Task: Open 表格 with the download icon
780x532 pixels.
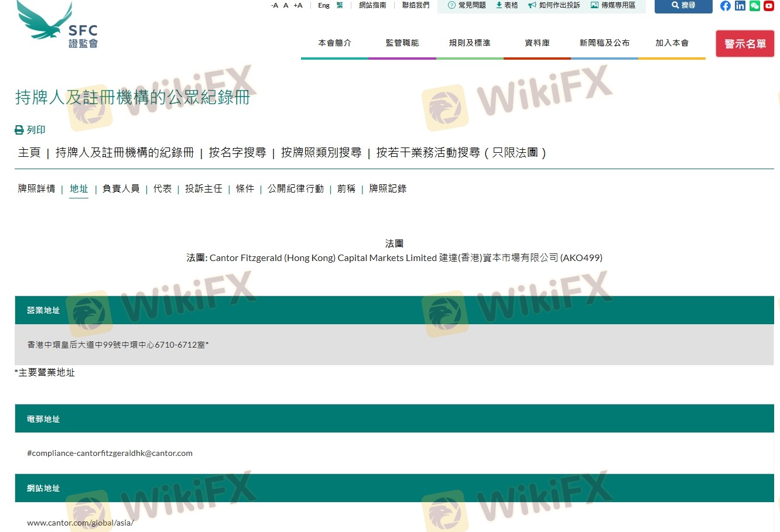Action: (x=507, y=5)
